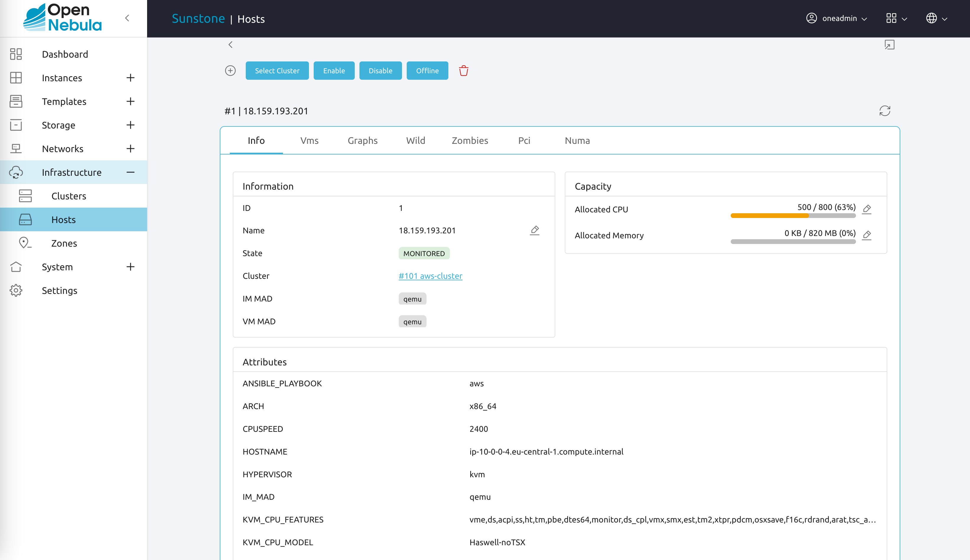Toggle the collapse sidebar arrow
The width and height of the screenshot is (970, 560).
click(x=127, y=18)
